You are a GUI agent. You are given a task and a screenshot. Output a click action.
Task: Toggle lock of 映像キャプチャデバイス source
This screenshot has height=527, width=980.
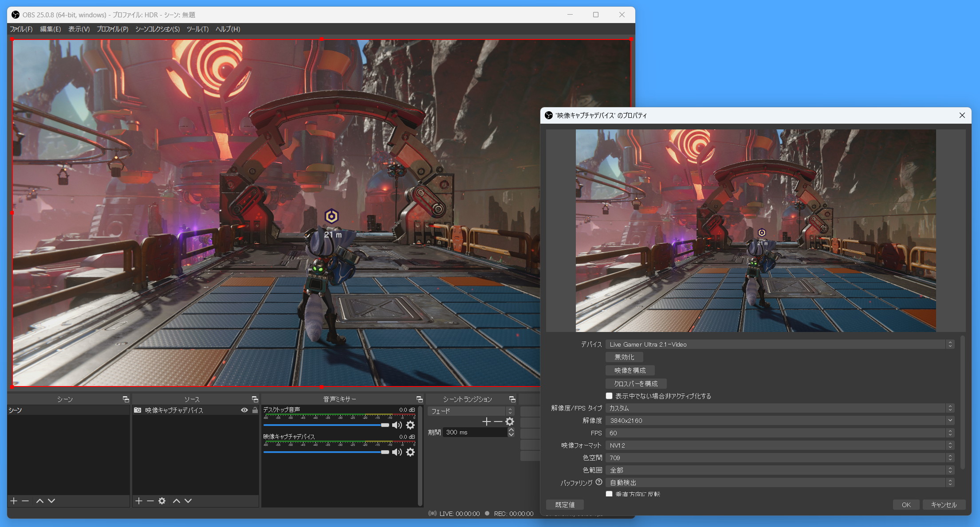(x=255, y=410)
